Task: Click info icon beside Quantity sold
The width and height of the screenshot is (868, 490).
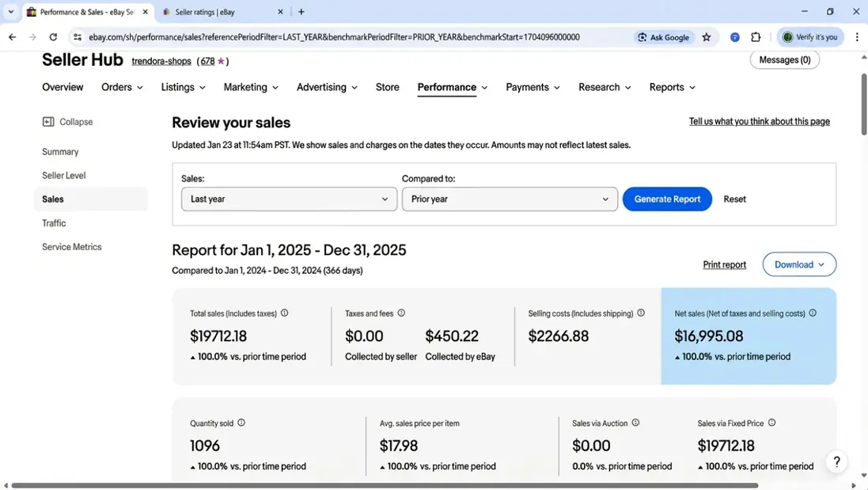Action: point(241,423)
